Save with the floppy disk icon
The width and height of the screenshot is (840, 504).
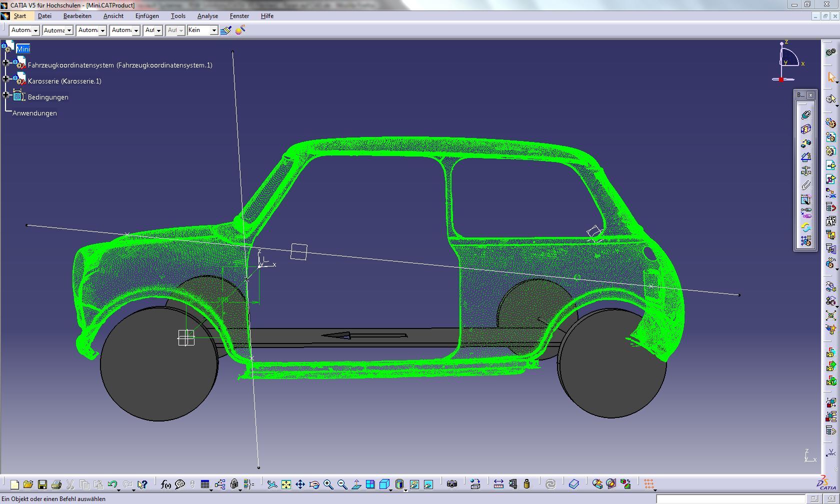pyautogui.click(x=42, y=484)
